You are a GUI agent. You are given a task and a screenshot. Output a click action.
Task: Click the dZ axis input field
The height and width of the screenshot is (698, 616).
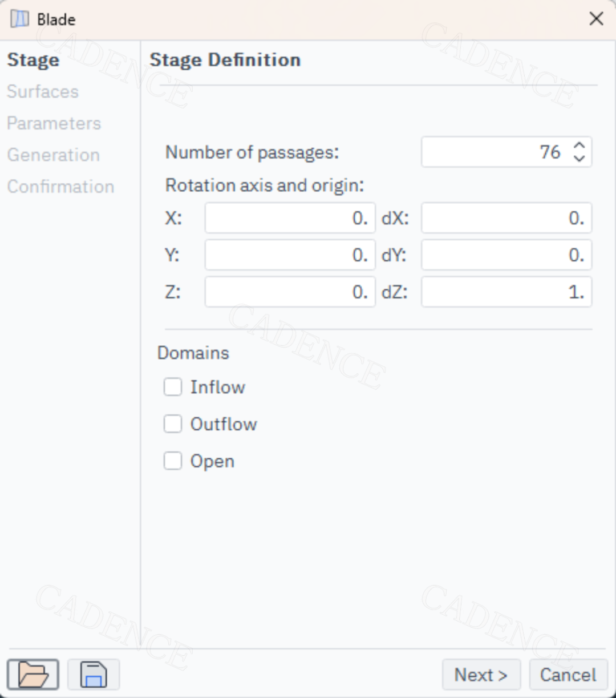tap(506, 292)
